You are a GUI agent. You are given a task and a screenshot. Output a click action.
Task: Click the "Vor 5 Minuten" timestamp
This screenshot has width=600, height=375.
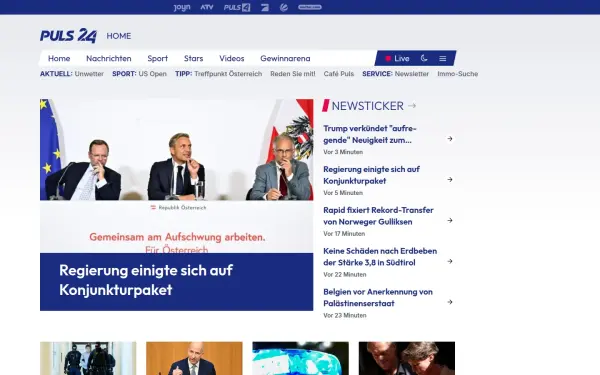(343, 193)
